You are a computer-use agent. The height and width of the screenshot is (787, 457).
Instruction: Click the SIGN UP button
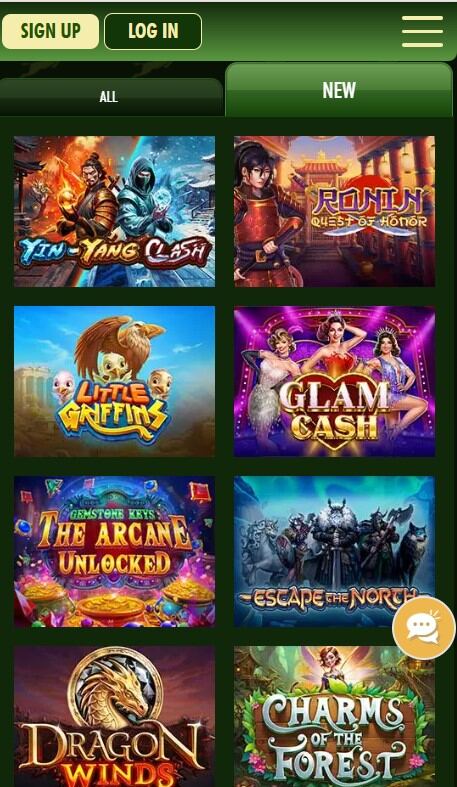(x=50, y=31)
